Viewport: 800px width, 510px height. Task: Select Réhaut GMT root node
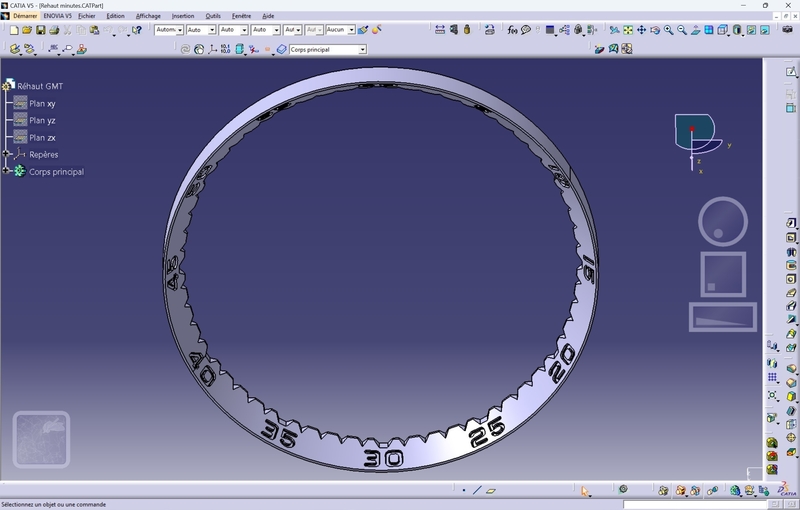40,86
